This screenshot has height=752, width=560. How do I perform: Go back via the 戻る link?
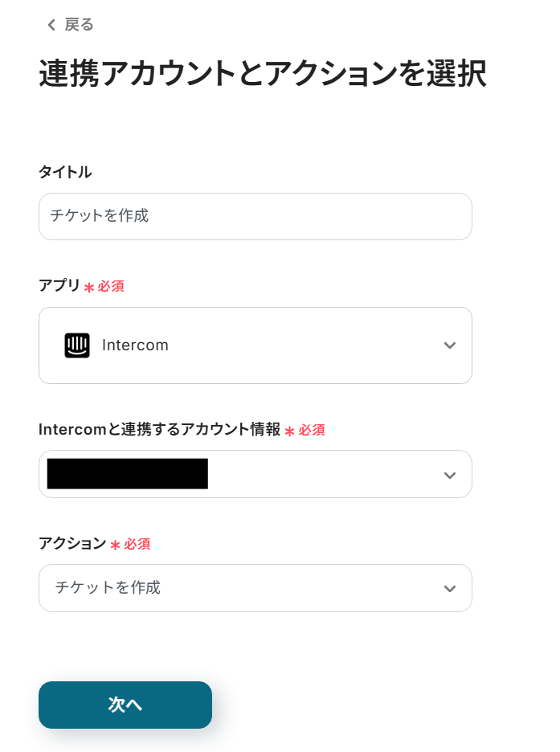(79, 25)
